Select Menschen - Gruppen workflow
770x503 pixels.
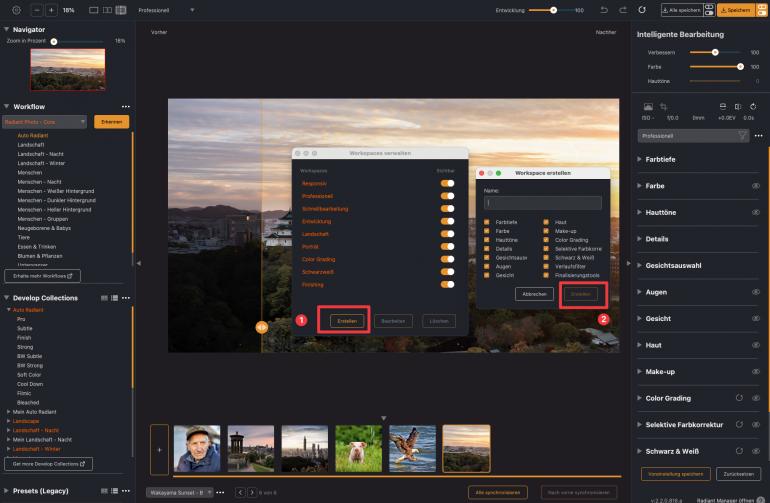click(43, 219)
